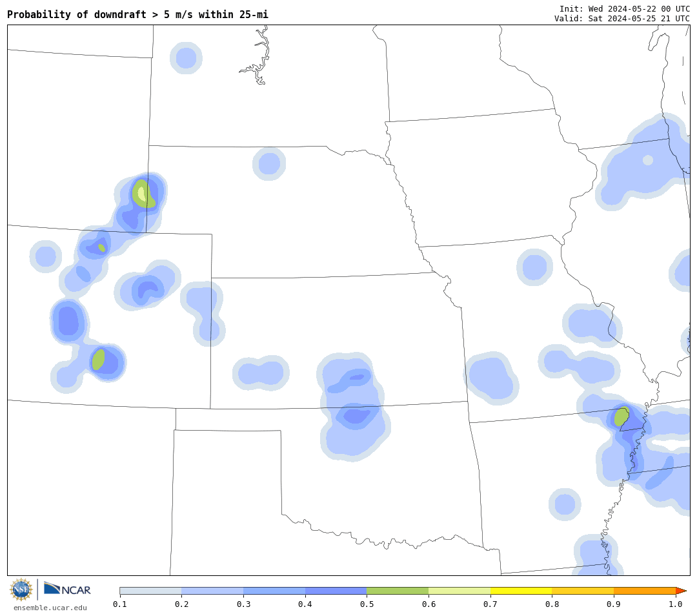The width and height of the screenshot is (697, 616).
Task: Click the 0.9 colorbar tick label
Action: tap(614, 604)
